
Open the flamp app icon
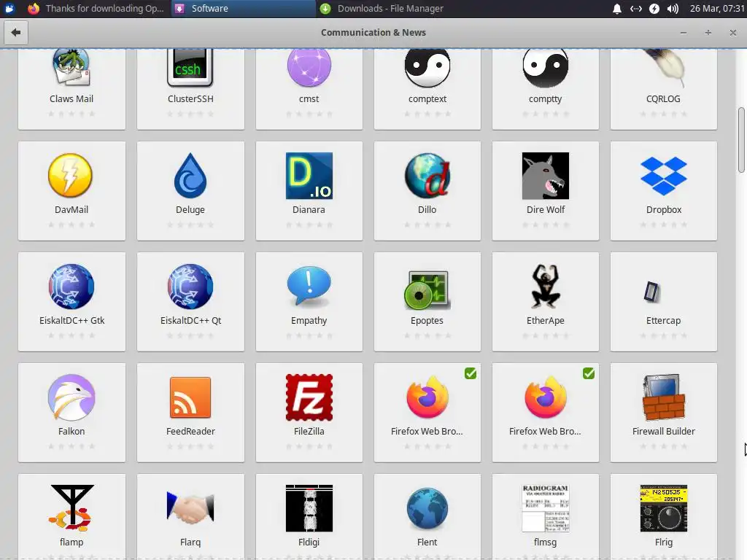[x=71, y=508]
